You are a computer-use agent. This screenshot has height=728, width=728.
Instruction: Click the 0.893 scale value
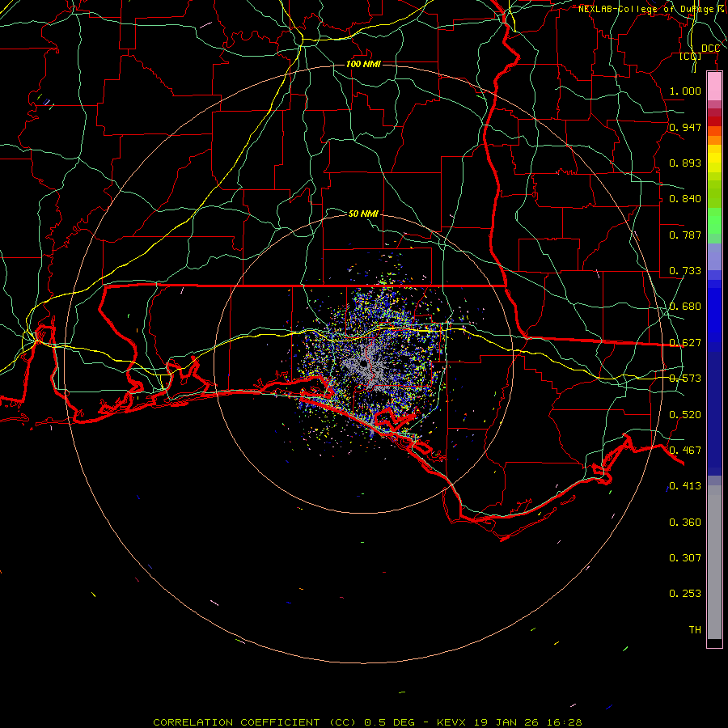pos(685,163)
